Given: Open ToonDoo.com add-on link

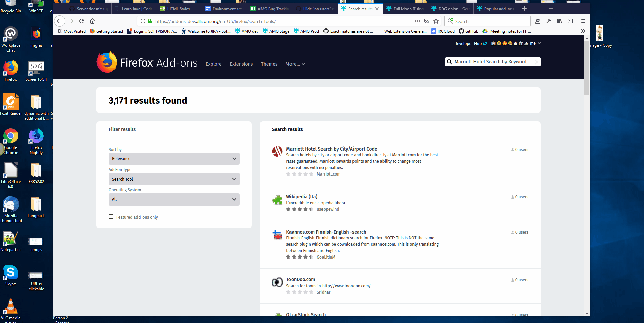Looking at the screenshot, I should (x=301, y=279).
